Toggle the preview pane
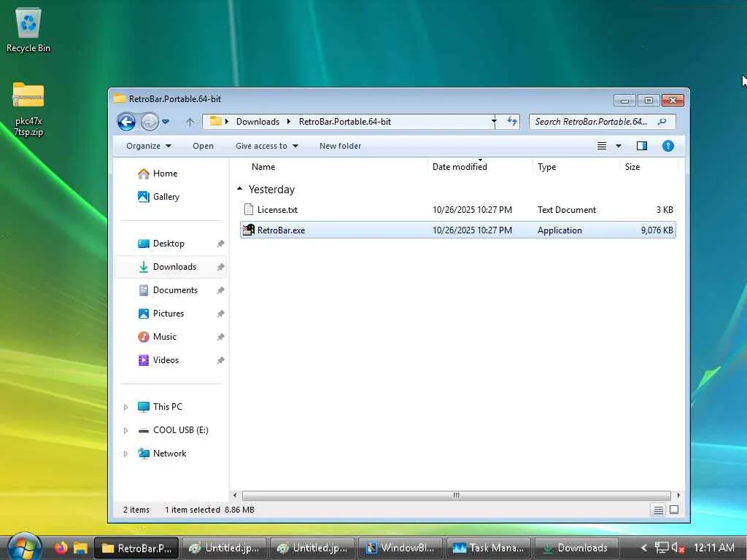Screen dimensions: 747x560 642,146
